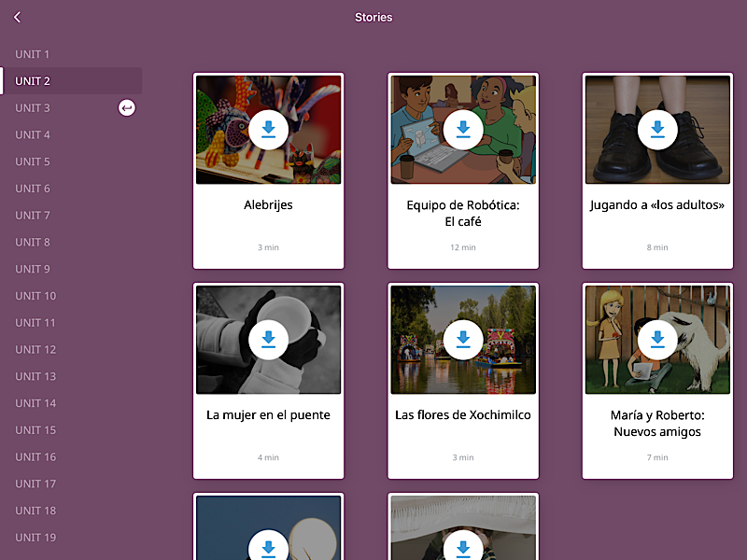Click the return arrow icon beside Unit 3
The image size is (747, 560).
coord(127,108)
